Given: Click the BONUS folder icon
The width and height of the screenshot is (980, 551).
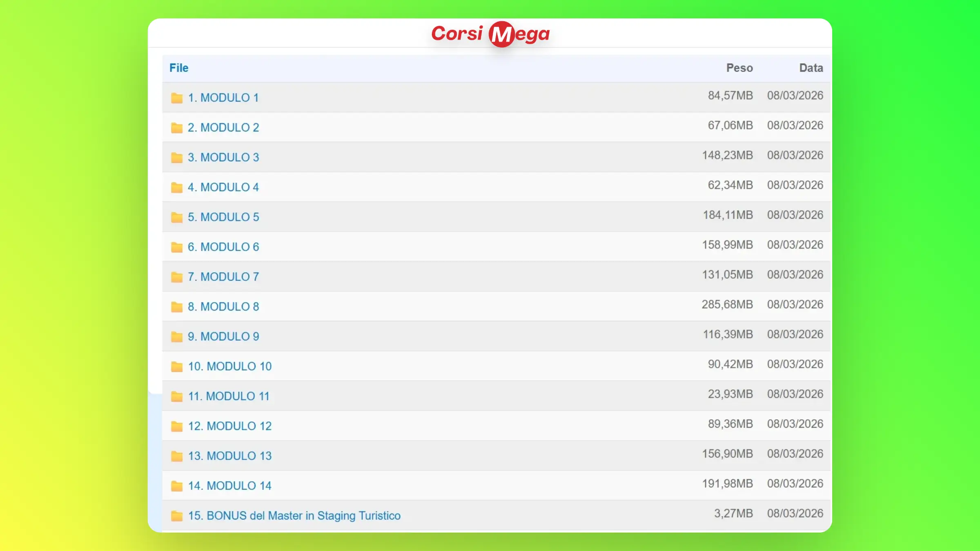Looking at the screenshot, I should [x=176, y=516].
